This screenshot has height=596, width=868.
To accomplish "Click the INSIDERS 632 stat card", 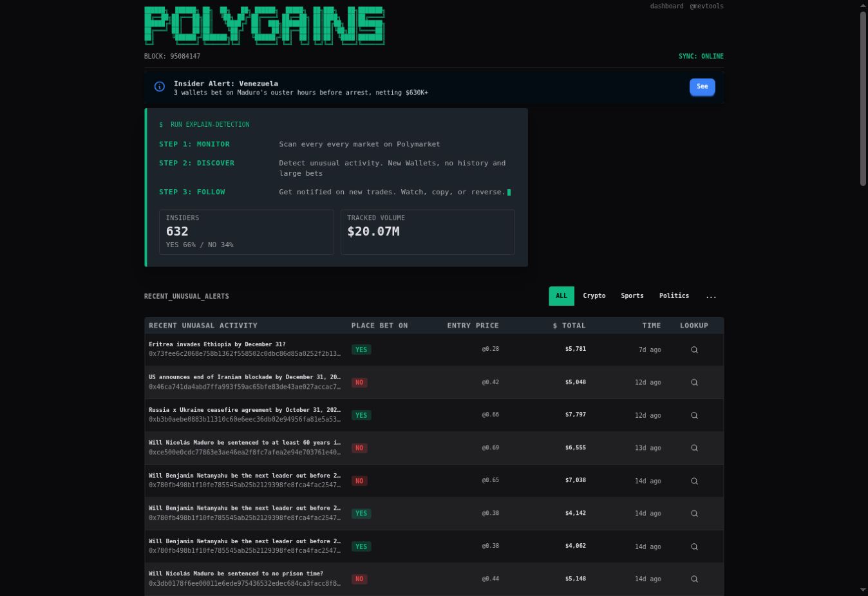I will pyautogui.click(x=247, y=232).
